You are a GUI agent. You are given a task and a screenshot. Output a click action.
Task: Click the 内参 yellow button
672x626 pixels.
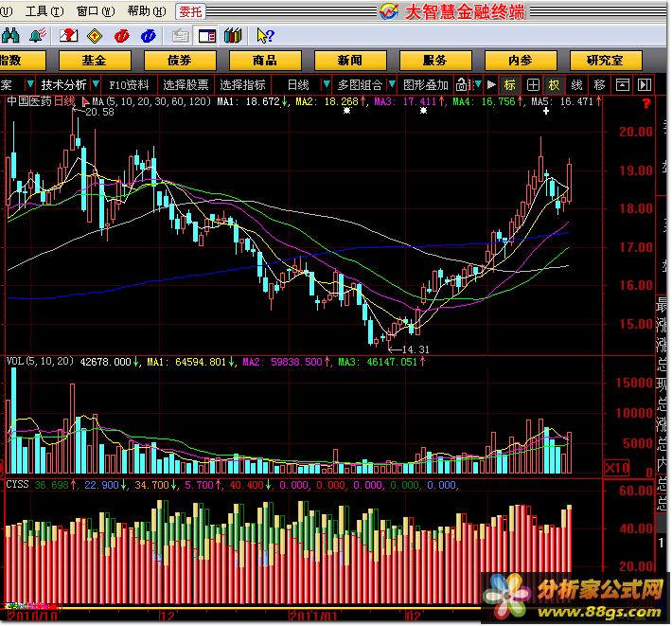click(x=521, y=61)
